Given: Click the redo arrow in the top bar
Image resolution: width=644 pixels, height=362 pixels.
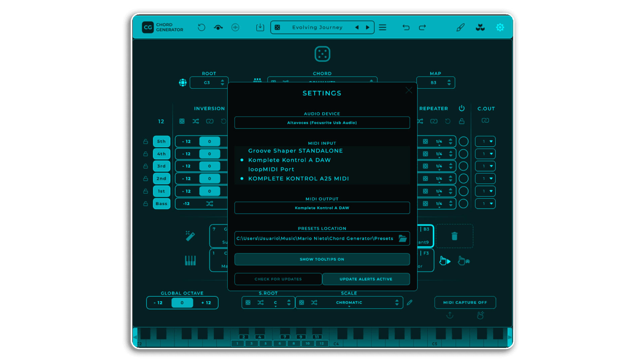Looking at the screenshot, I should point(422,27).
